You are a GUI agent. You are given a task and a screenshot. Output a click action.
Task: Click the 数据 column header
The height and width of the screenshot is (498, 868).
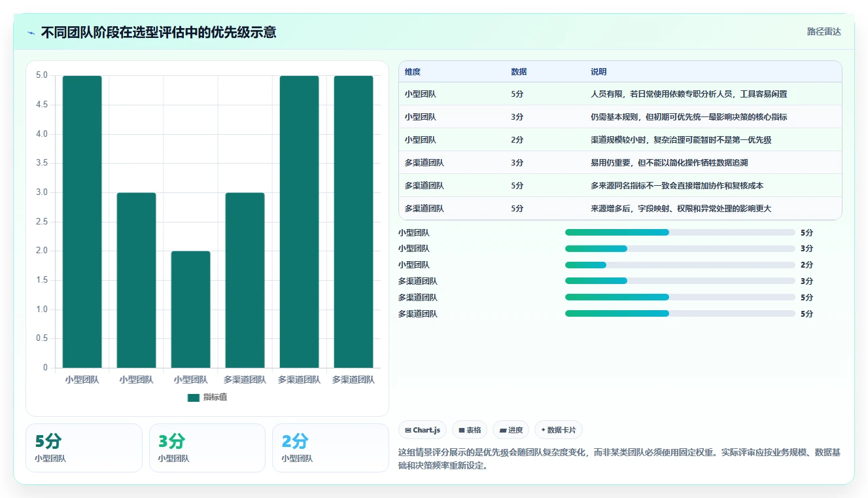pos(519,72)
